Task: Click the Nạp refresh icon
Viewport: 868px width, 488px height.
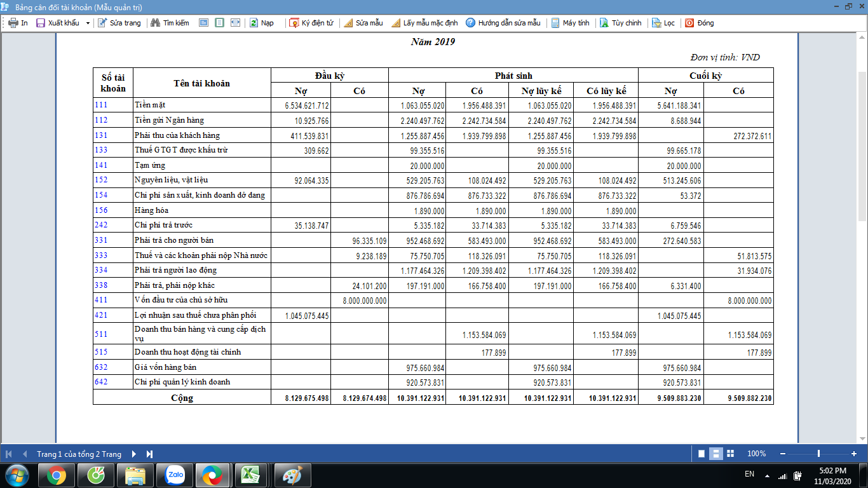Action: click(x=254, y=23)
